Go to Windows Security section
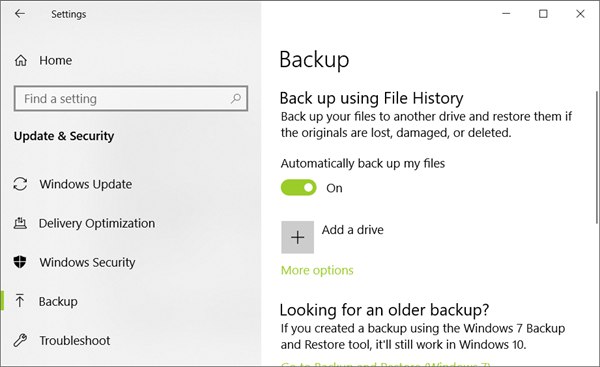This screenshot has width=600, height=367. 87,263
